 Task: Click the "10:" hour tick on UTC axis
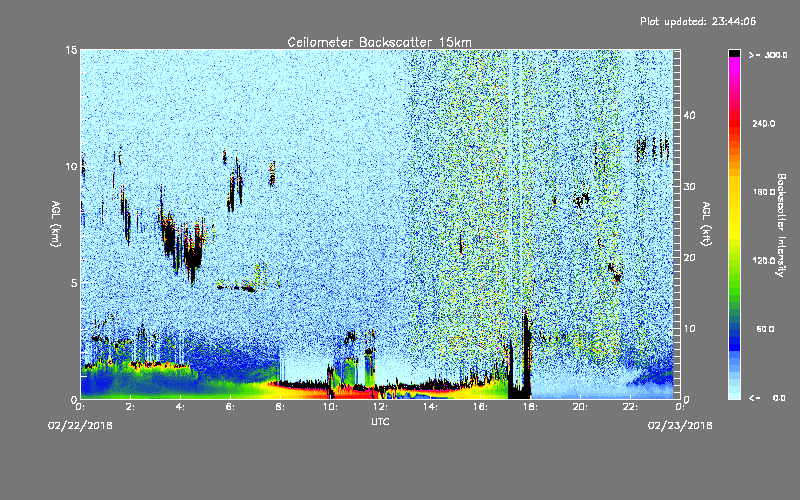pos(330,407)
